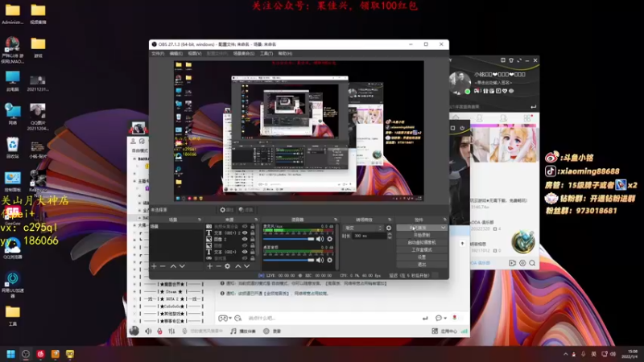
Task: Open the emoji picker in YY chat
Action: (237, 318)
